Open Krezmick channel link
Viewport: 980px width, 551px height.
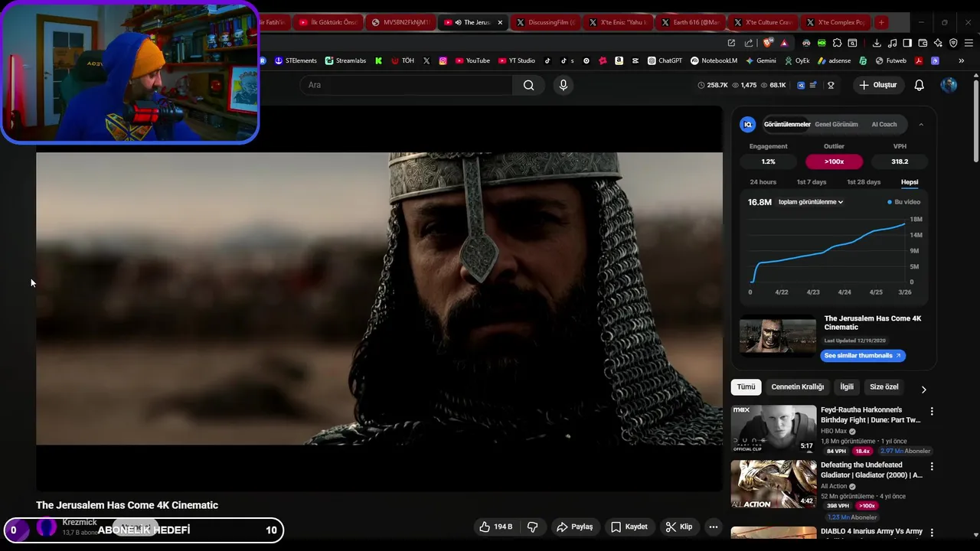tap(80, 522)
